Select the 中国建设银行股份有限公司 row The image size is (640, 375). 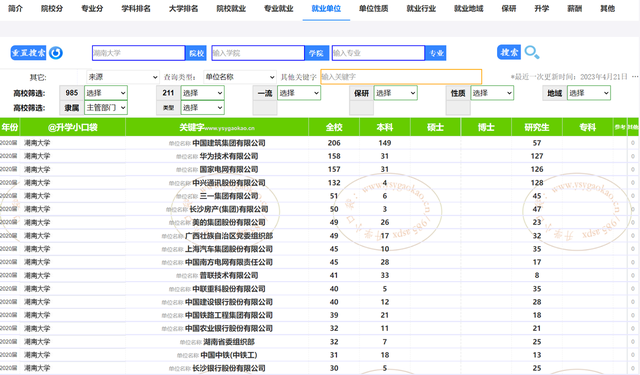click(x=320, y=302)
